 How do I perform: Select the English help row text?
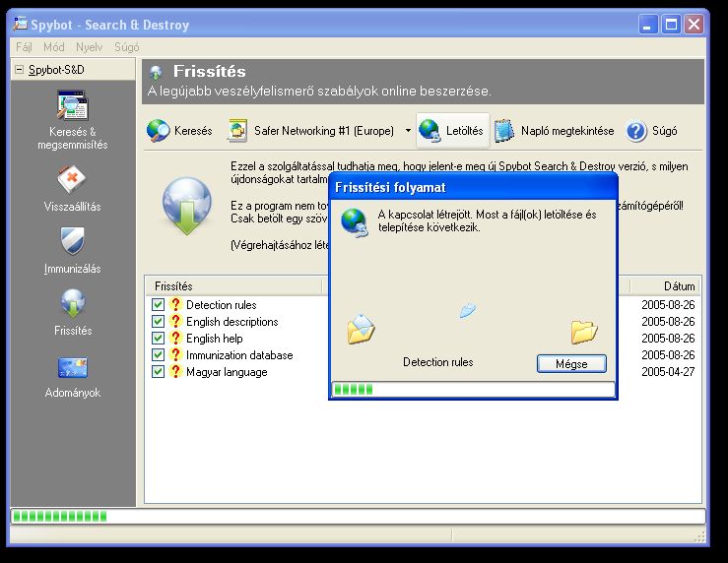click(215, 338)
